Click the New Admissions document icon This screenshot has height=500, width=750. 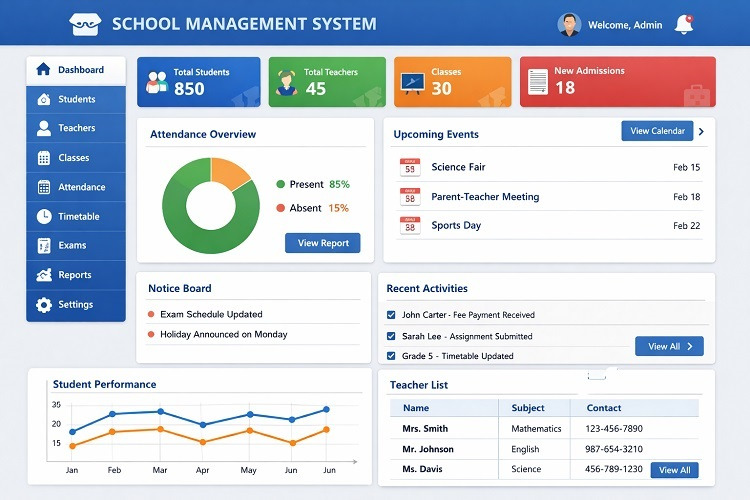pyautogui.click(x=538, y=82)
